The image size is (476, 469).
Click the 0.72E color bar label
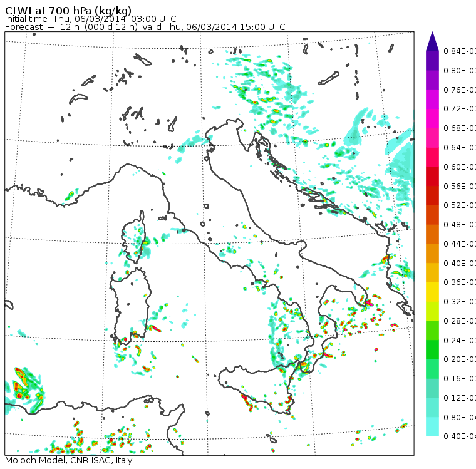tap(460, 109)
